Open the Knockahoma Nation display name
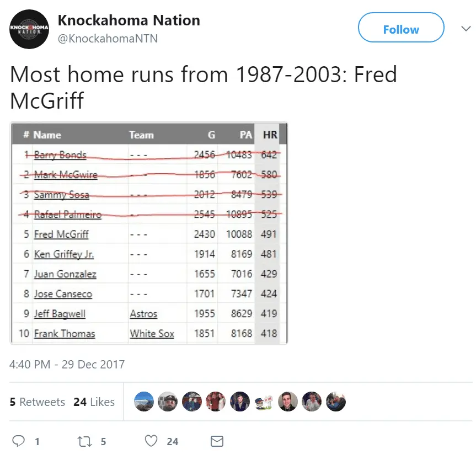 click(x=129, y=21)
